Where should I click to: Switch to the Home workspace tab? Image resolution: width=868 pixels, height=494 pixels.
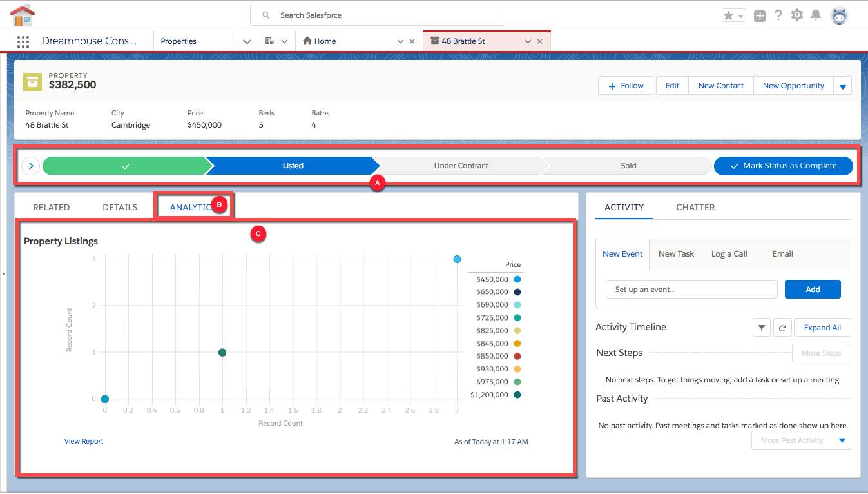coord(325,41)
